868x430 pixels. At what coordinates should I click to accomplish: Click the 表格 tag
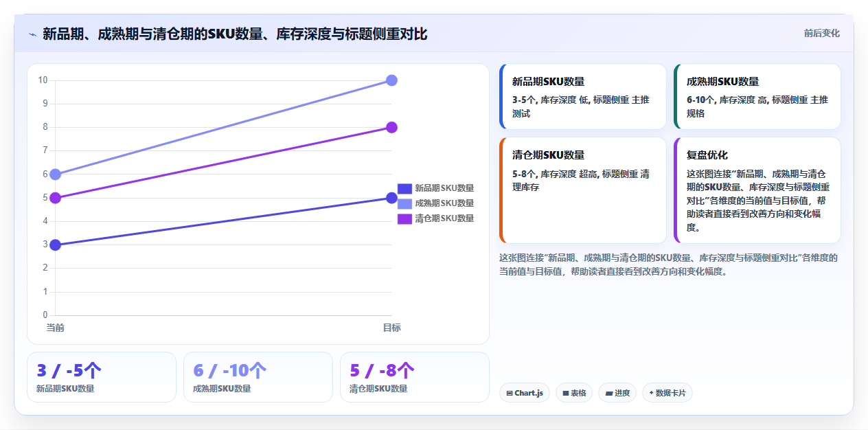point(574,393)
